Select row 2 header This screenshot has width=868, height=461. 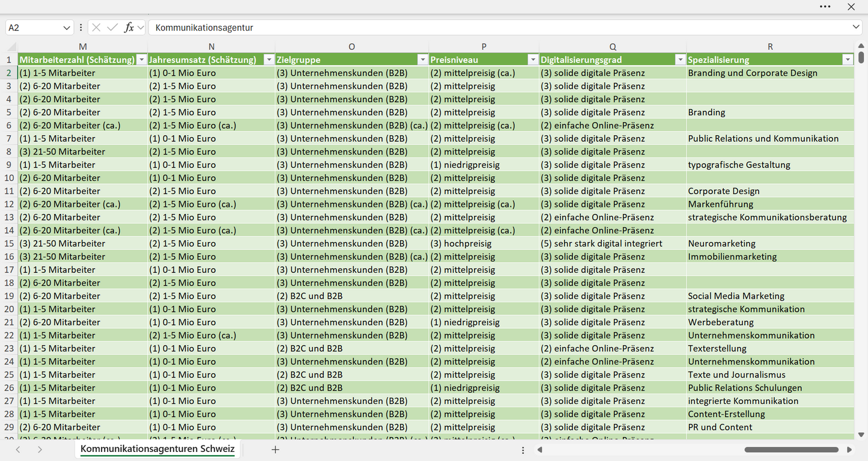(x=9, y=73)
